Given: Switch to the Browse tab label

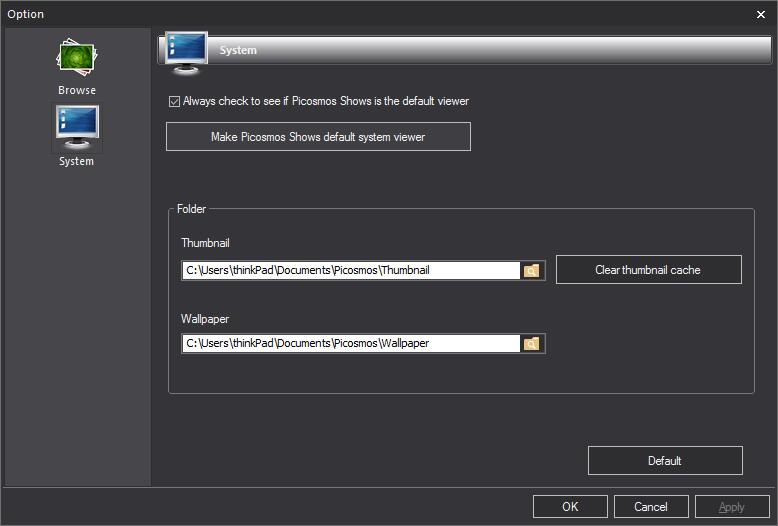Looking at the screenshot, I should click(77, 90).
